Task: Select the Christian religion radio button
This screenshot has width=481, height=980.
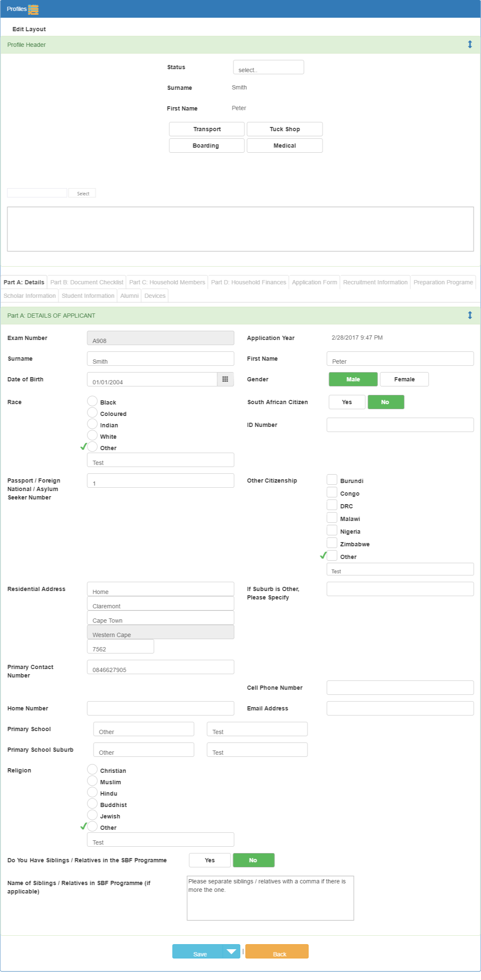Action: [x=92, y=769]
